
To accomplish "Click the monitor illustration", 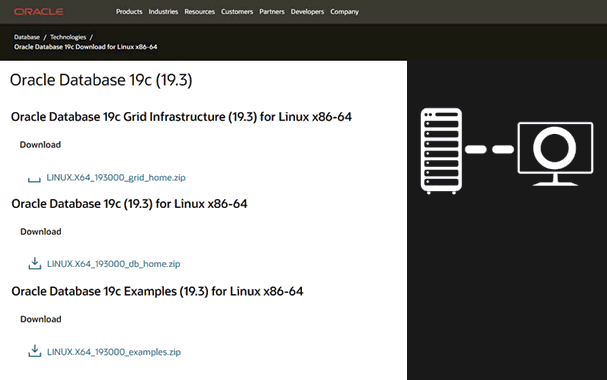I will tap(555, 154).
